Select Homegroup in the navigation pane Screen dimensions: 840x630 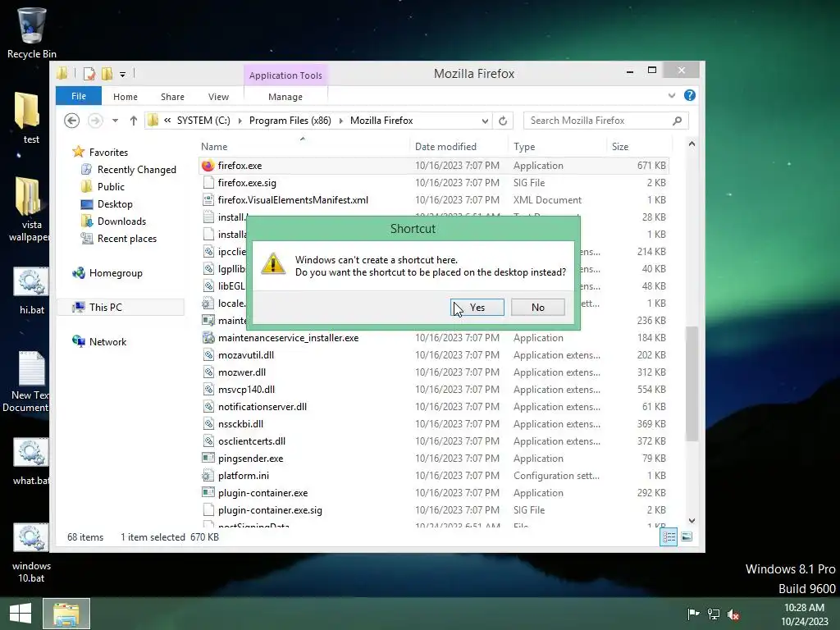(x=116, y=272)
